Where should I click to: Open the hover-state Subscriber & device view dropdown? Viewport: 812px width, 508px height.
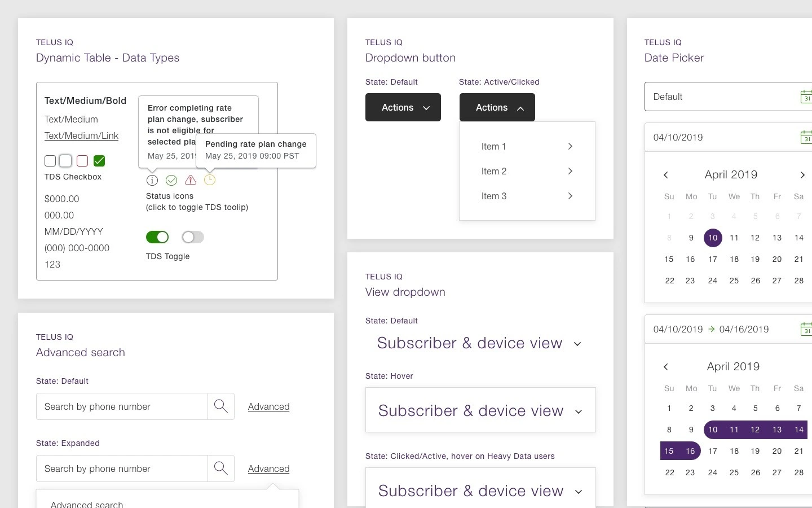[x=480, y=410]
